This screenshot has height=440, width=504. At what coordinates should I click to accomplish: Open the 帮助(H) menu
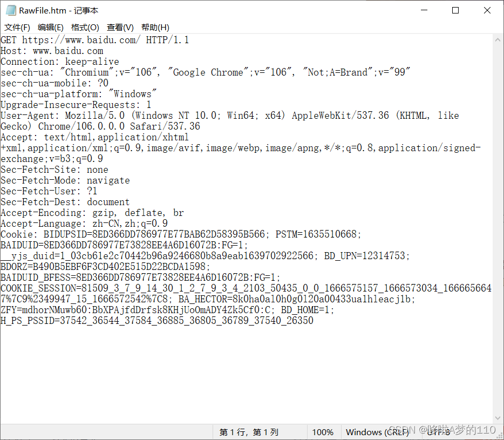(x=155, y=28)
